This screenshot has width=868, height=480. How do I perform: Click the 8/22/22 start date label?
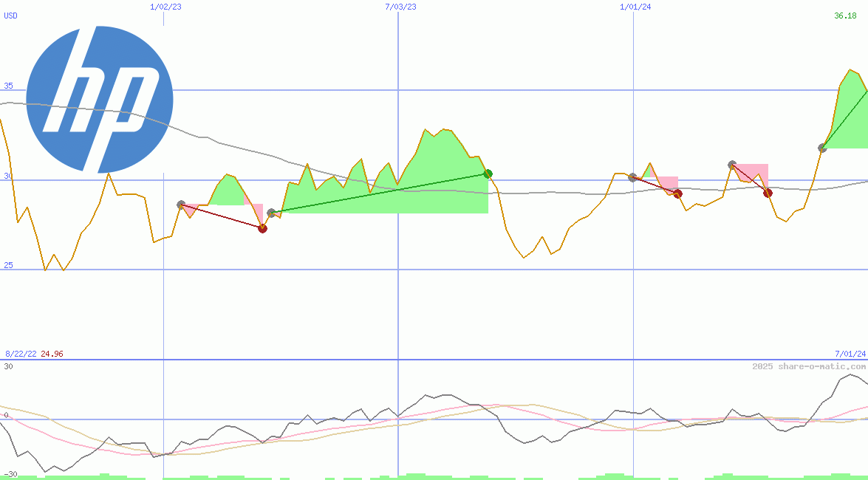coord(21,354)
